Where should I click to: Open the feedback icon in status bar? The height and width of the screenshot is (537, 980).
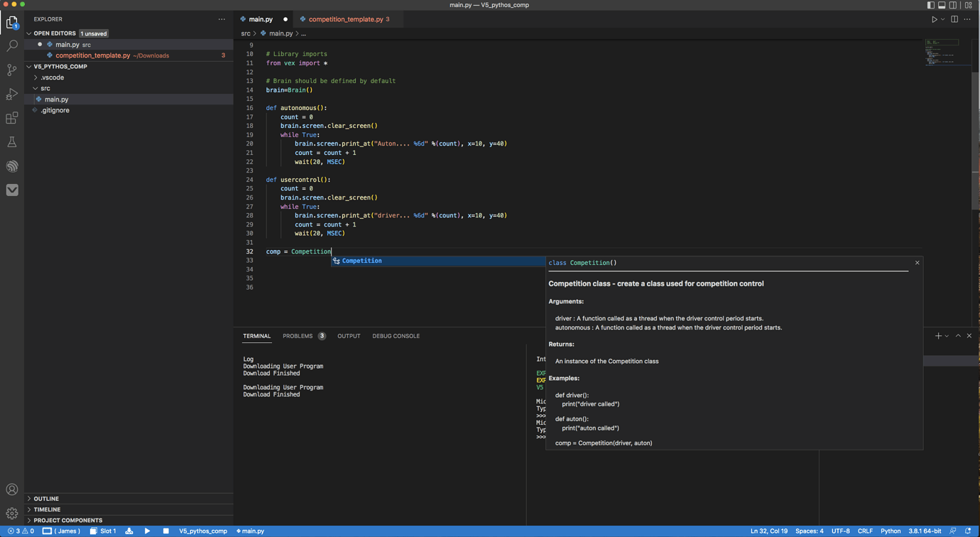point(953,531)
